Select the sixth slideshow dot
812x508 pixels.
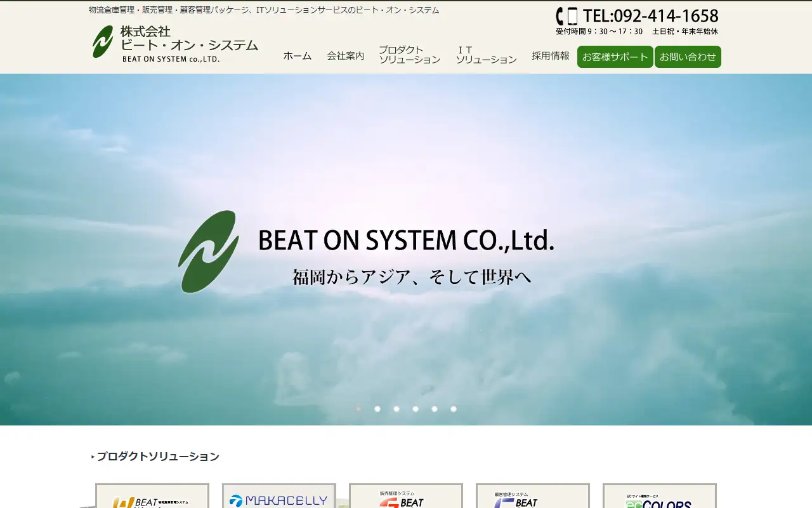[454, 409]
